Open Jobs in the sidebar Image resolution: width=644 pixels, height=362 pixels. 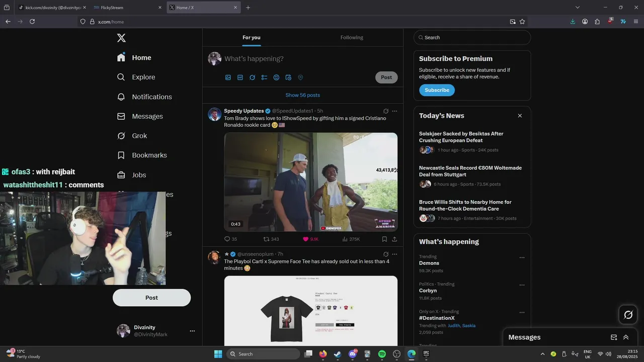coord(131,175)
